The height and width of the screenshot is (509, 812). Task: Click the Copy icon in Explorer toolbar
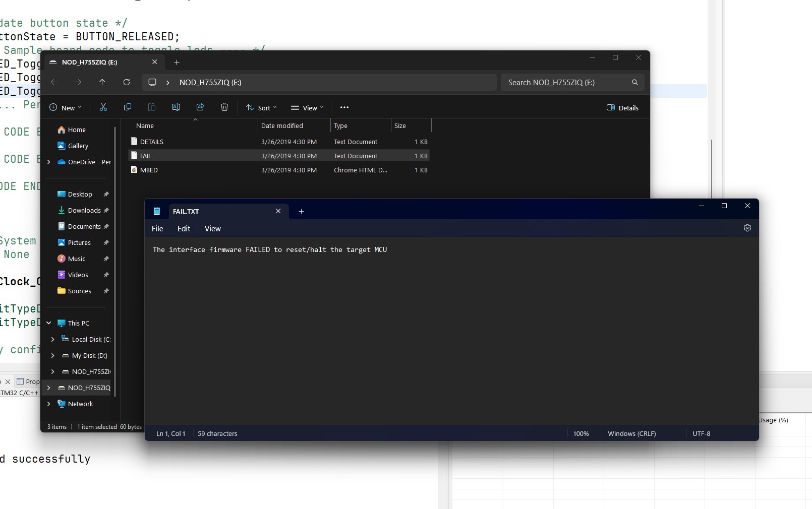click(x=128, y=107)
